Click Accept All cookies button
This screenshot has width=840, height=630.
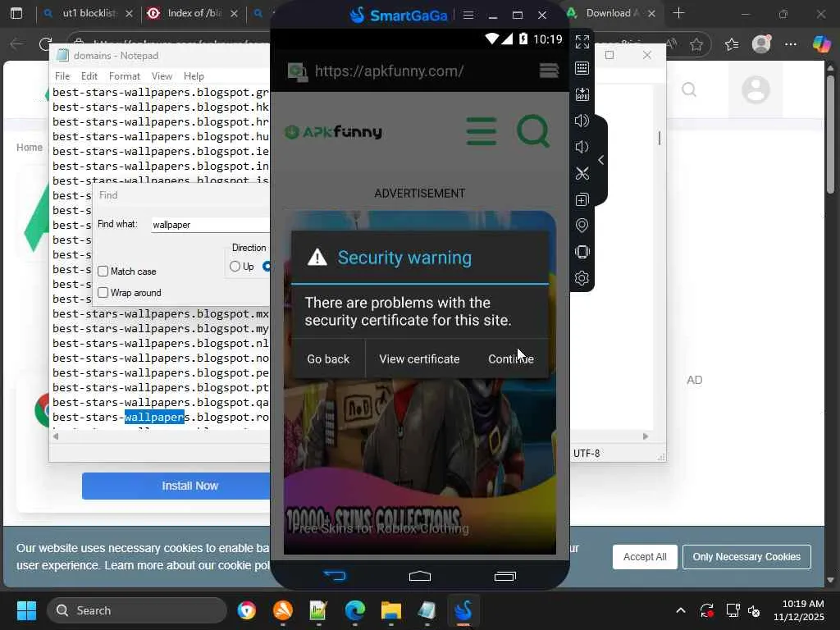pyautogui.click(x=645, y=557)
